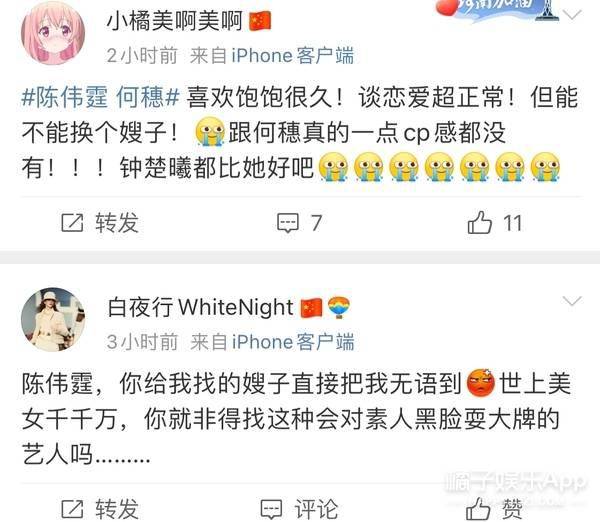Click the China flag badge beside 小橘美啊美啊
Viewport: 600px width, 522px height.
(x=260, y=21)
